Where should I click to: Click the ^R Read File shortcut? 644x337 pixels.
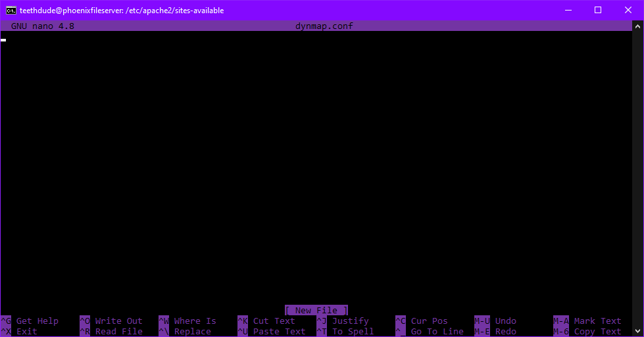(111, 331)
